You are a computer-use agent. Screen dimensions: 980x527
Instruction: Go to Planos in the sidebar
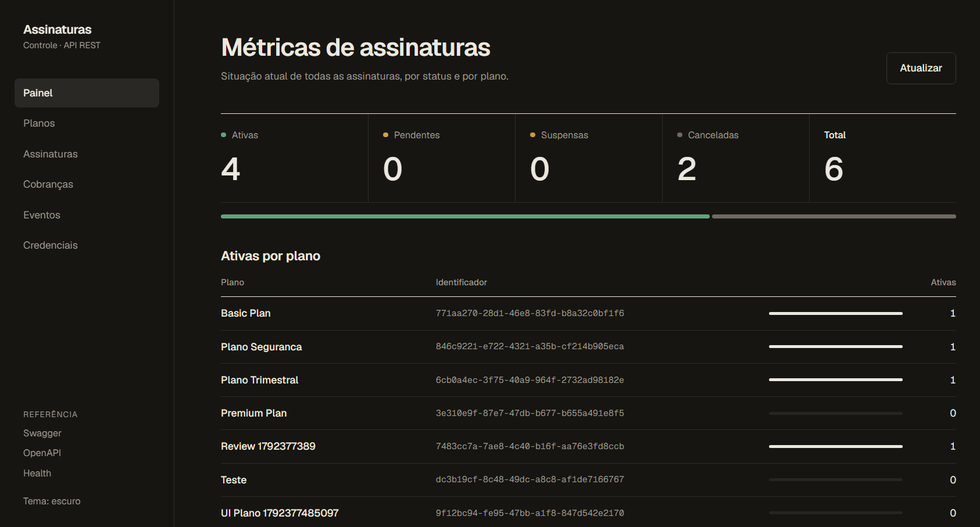pos(87,123)
